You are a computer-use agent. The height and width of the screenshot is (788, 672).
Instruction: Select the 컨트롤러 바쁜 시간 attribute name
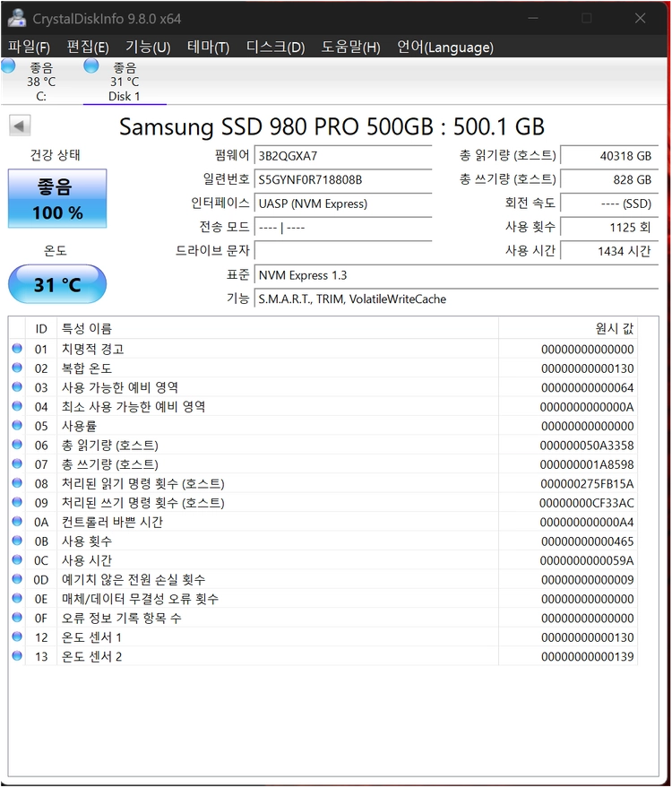pyautogui.click(x=112, y=522)
